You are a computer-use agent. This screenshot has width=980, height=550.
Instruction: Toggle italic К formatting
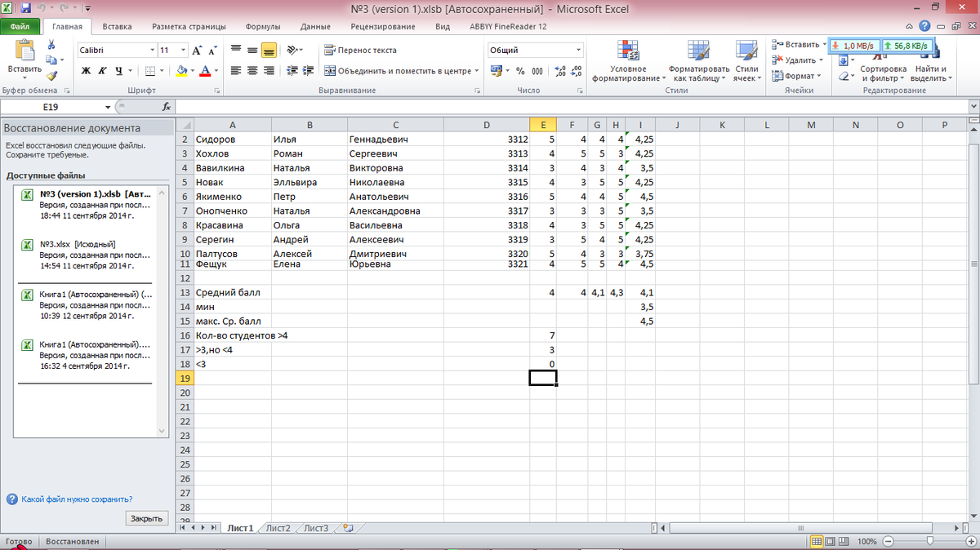click(x=102, y=71)
